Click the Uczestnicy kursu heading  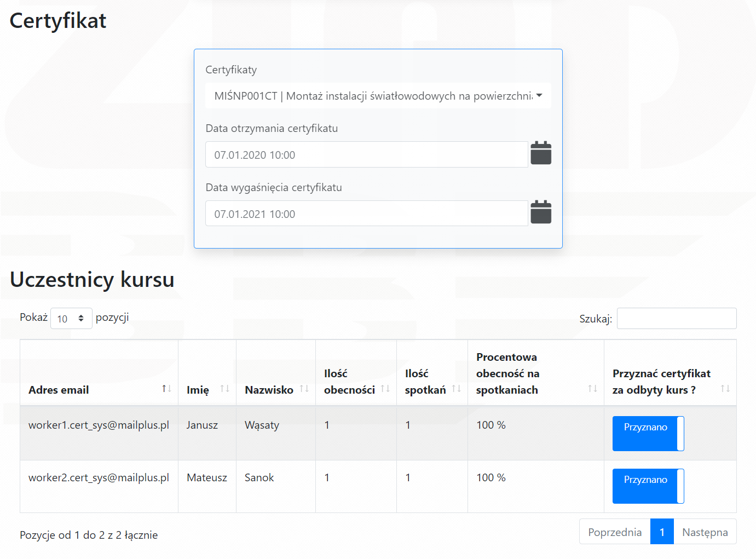pos(92,279)
